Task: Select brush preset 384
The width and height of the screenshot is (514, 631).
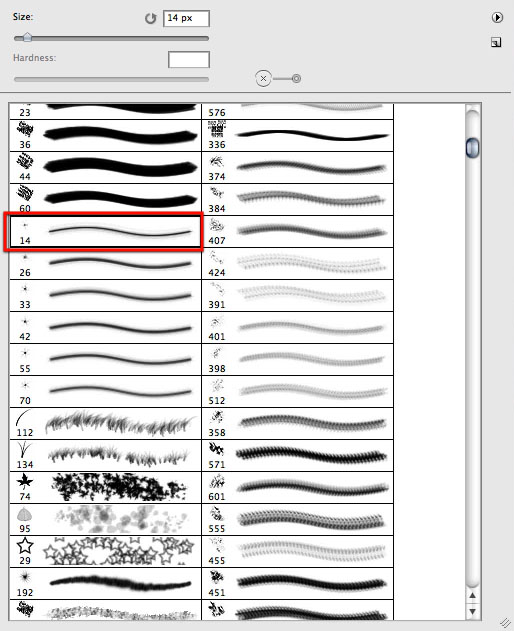Action: (x=297, y=199)
